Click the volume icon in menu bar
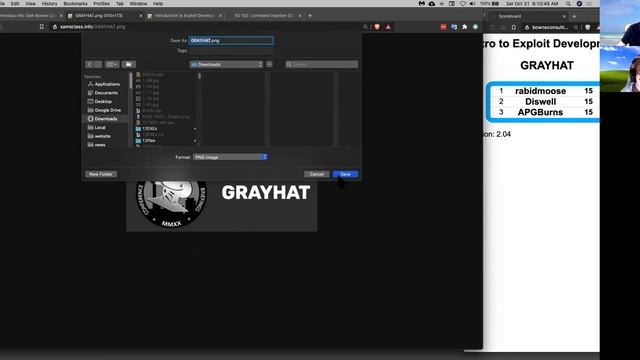 point(472,3)
